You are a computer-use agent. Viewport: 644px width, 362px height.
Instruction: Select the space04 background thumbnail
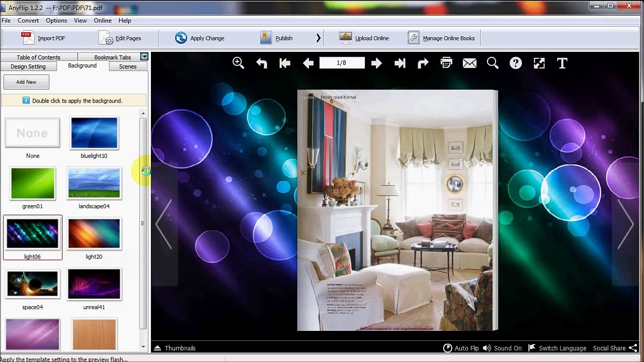[x=33, y=285]
